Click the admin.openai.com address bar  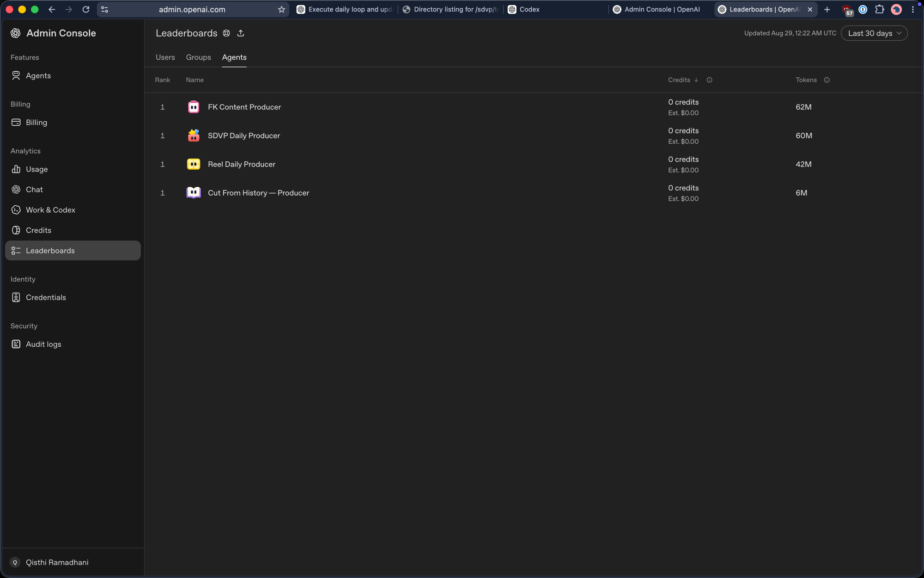[192, 9]
